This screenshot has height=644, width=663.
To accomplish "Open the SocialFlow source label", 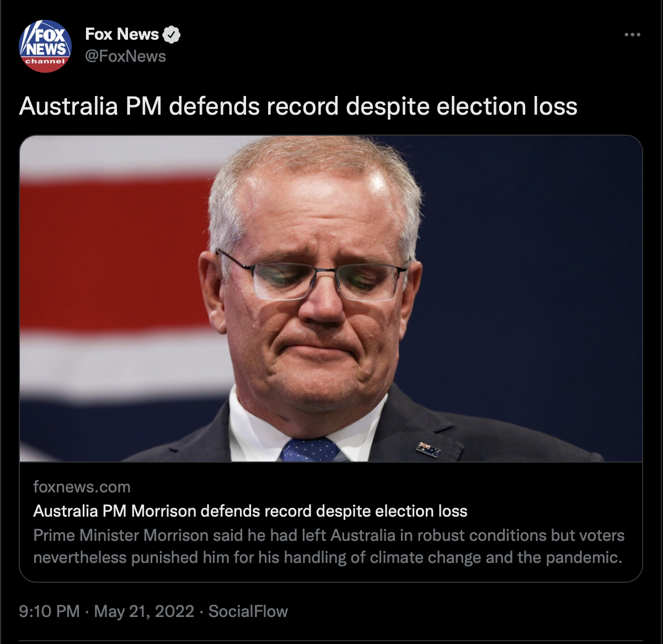I will pos(248,611).
